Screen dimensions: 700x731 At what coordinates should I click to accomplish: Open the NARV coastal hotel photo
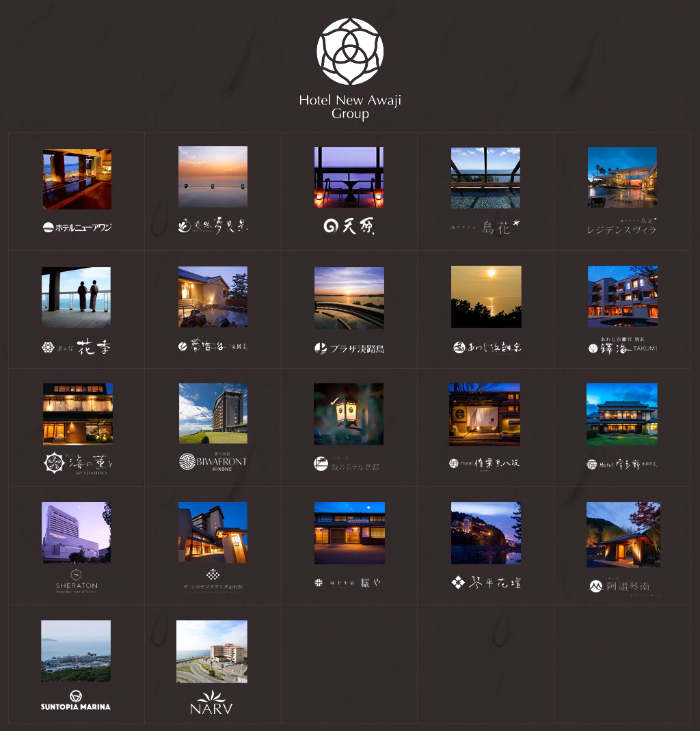tap(212, 651)
